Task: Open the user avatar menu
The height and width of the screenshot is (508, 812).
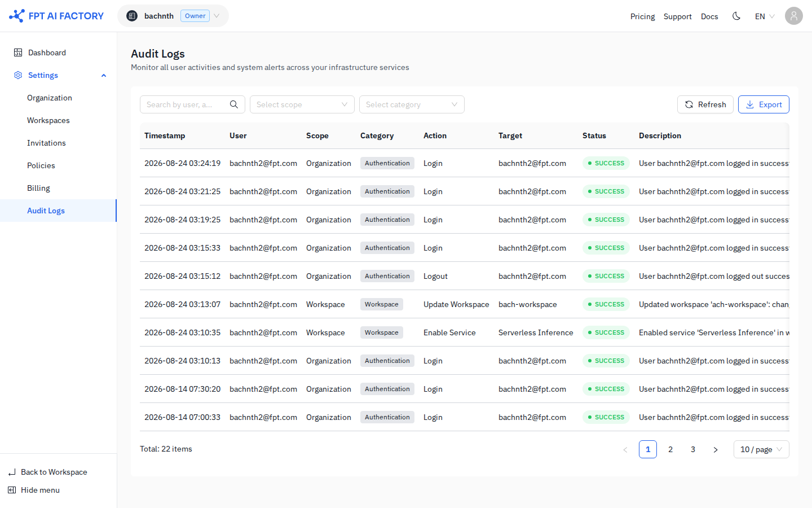Action: click(x=794, y=16)
